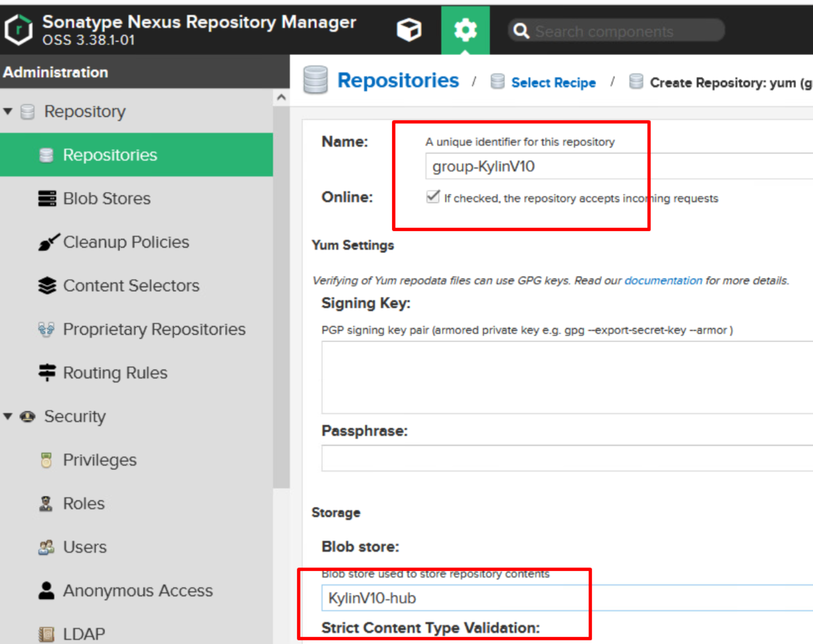
Task: Click the Sonatype Nexus Repository Manager title
Action: pyautogui.click(x=199, y=22)
